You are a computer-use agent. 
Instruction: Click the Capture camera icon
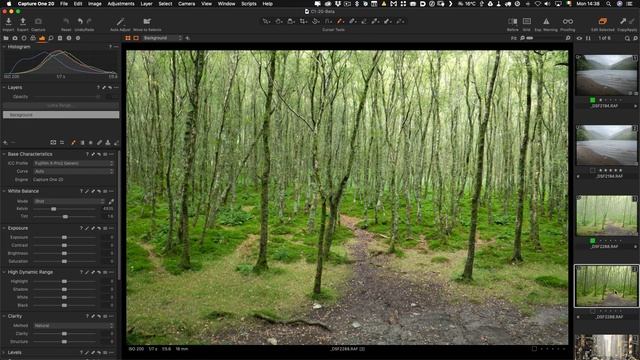point(38,22)
